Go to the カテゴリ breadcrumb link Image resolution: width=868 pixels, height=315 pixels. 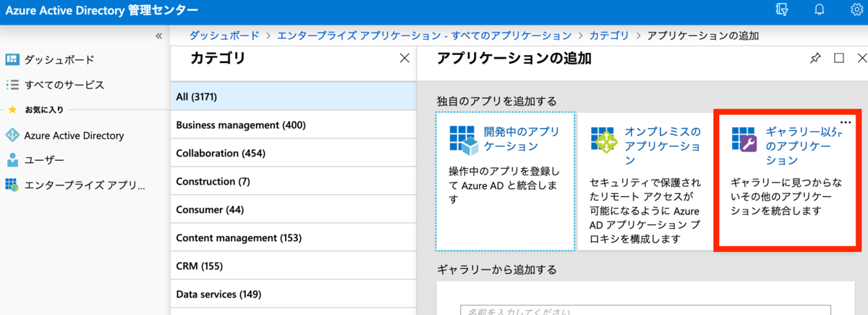pyautogui.click(x=609, y=35)
